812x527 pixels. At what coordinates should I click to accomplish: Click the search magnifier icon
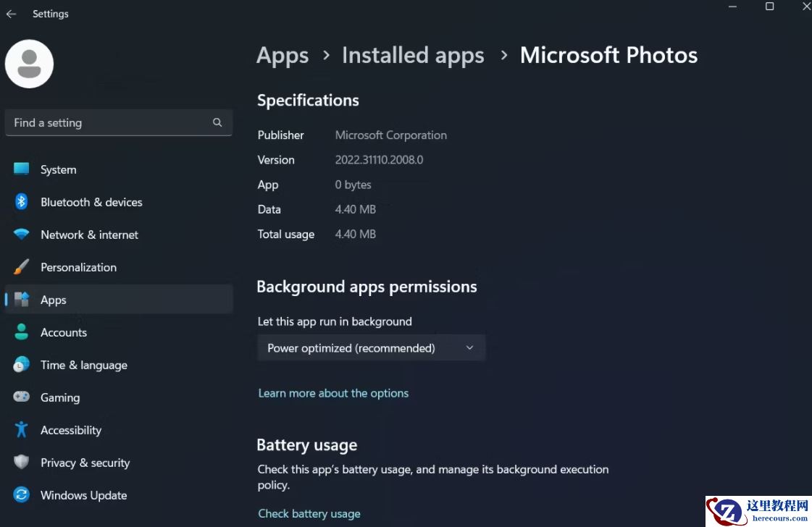click(x=217, y=122)
